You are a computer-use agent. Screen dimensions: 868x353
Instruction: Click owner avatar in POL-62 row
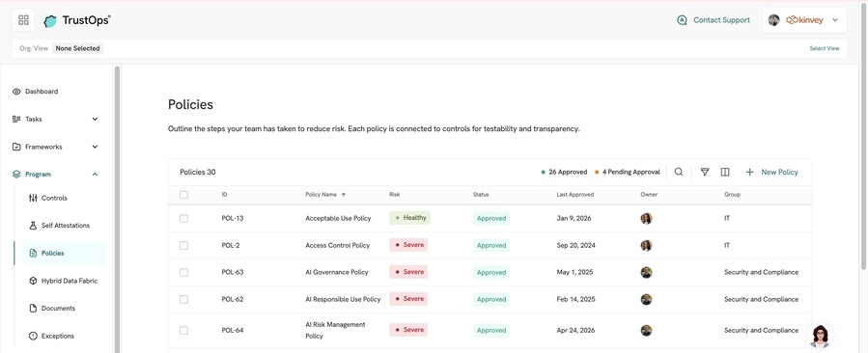[x=646, y=299]
